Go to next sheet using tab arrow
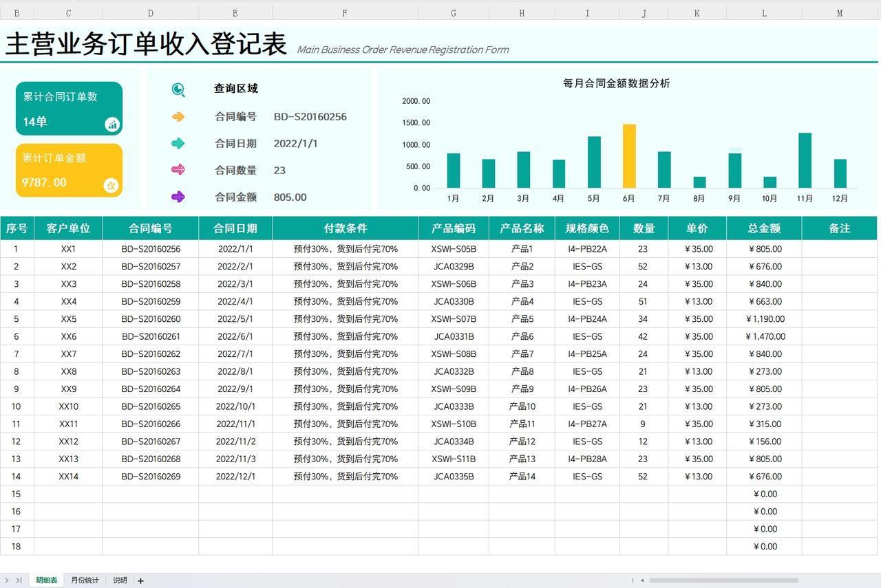Screen dimensions: 881x588 (8, 580)
